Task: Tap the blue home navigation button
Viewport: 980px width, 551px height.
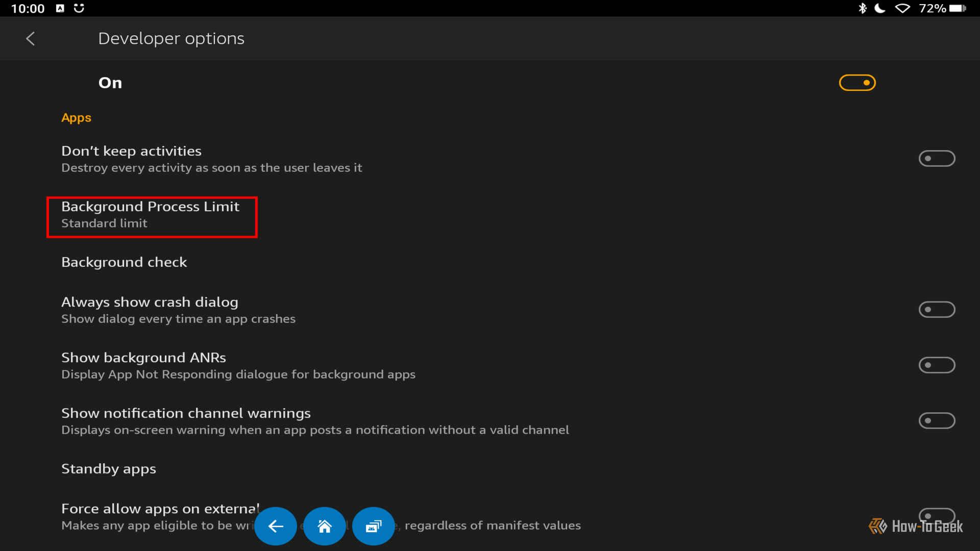Action: point(325,526)
